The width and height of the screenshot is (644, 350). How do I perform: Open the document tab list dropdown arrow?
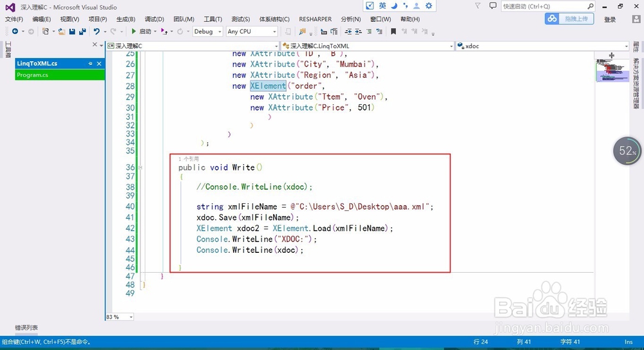click(101, 45)
